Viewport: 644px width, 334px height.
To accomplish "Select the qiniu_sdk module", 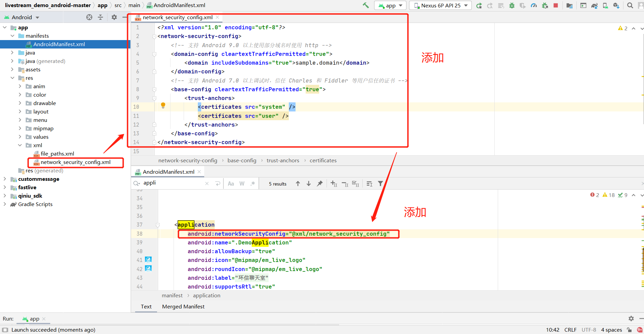I will point(30,196).
